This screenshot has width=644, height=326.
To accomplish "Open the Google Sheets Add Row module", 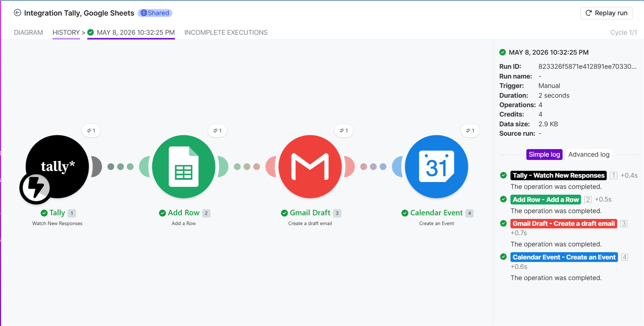I will (x=184, y=167).
